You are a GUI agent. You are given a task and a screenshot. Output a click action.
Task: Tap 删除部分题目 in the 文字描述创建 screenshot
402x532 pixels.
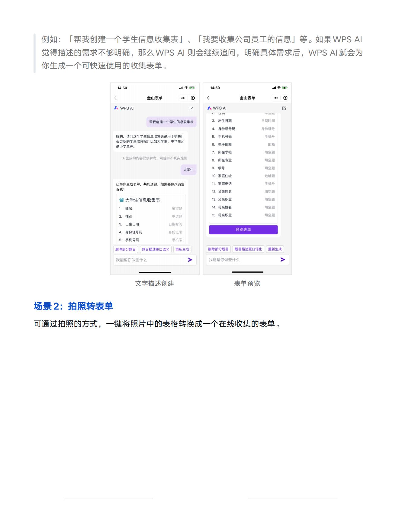(x=126, y=249)
